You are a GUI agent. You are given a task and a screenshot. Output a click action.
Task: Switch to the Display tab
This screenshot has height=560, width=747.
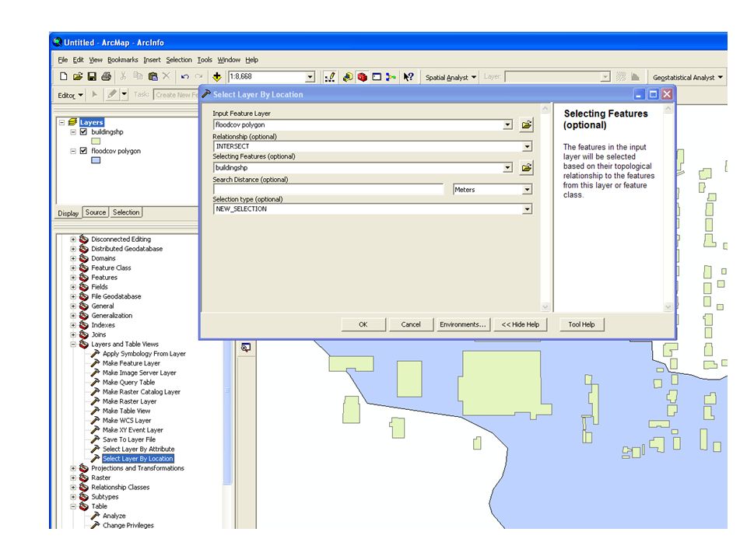(68, 213)
